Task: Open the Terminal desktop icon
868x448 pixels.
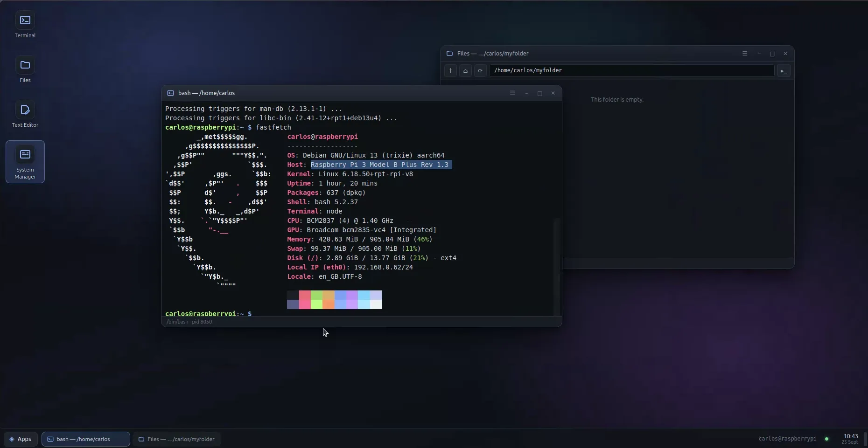Action: pyautogui.click(x=25, y=25)
